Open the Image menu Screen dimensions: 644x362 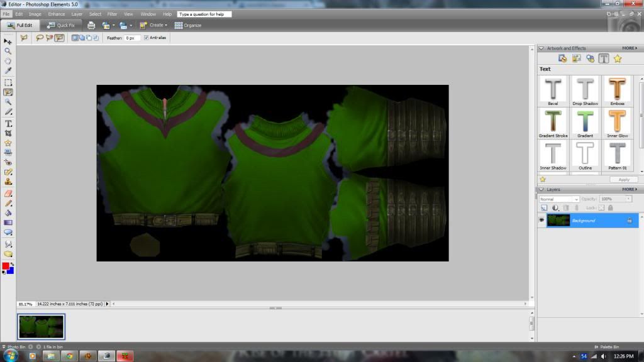click(x=35, y=14)
